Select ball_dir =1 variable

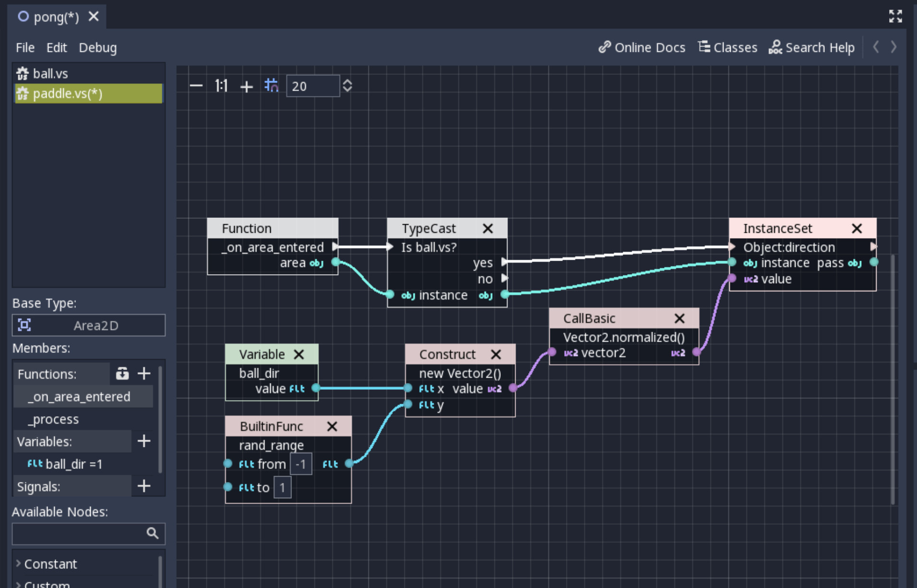click(x=84, y=464)
